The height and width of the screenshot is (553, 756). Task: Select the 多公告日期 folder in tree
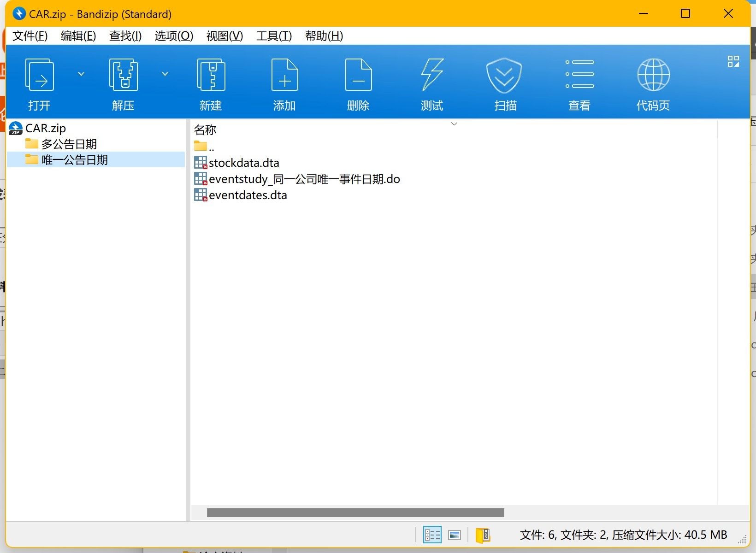tap(69, 144)
